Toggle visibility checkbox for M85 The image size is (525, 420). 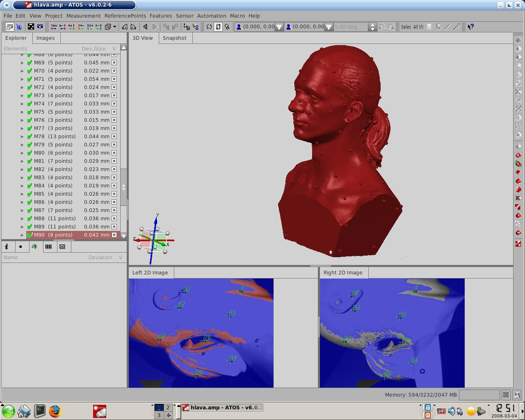tap(114, 194)
